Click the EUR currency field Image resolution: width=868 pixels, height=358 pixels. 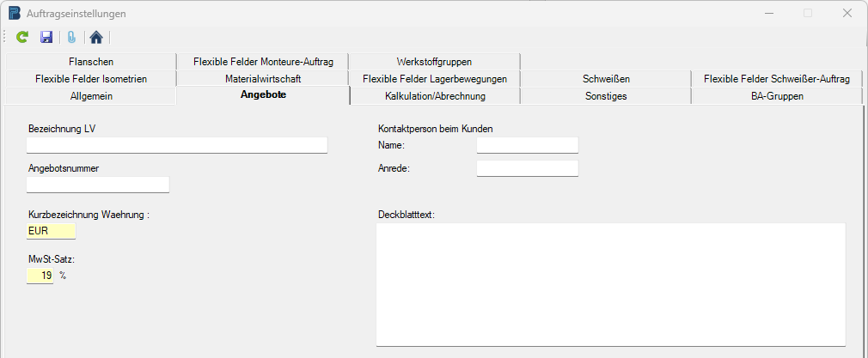52,231
